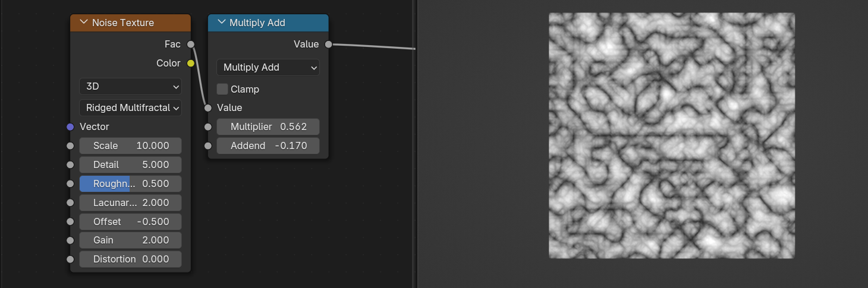This screenshot has height=288, width=868.
Task: Collapse the Multiply Add node
Action: (x=221, y=23)
